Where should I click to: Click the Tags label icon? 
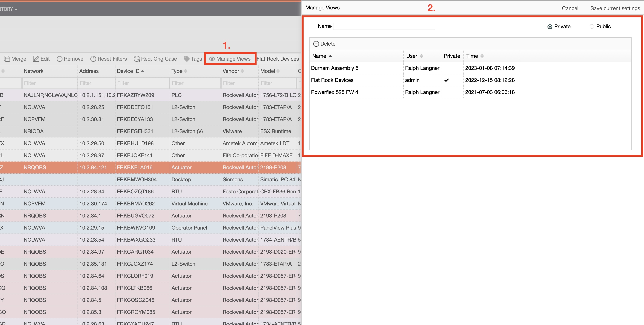[187, 59]
